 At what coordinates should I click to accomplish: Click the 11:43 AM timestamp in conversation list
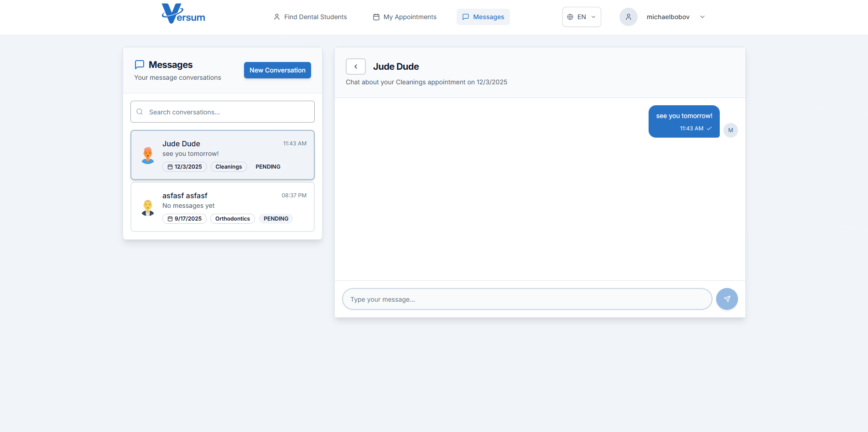click(x=295, y=144)
